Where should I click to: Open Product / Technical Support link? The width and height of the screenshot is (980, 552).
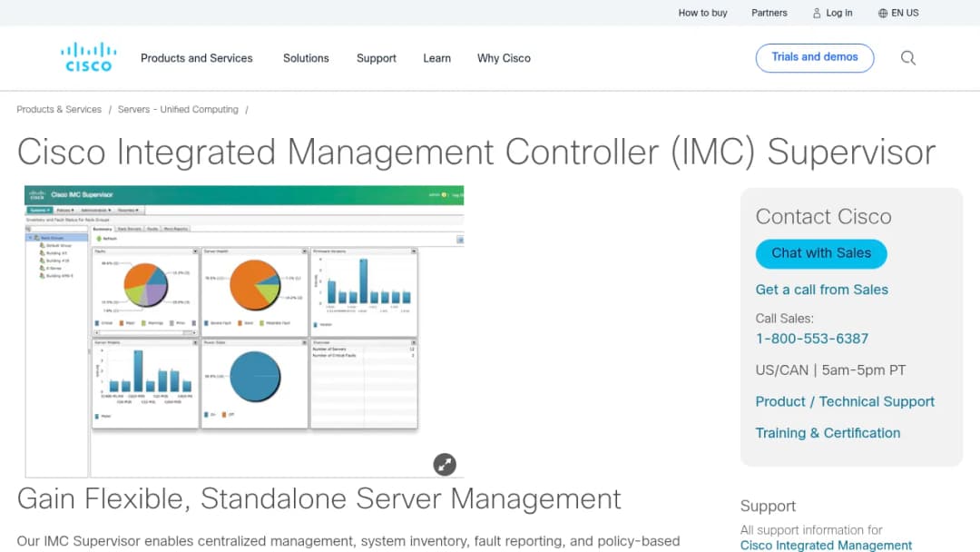point(845,401)
